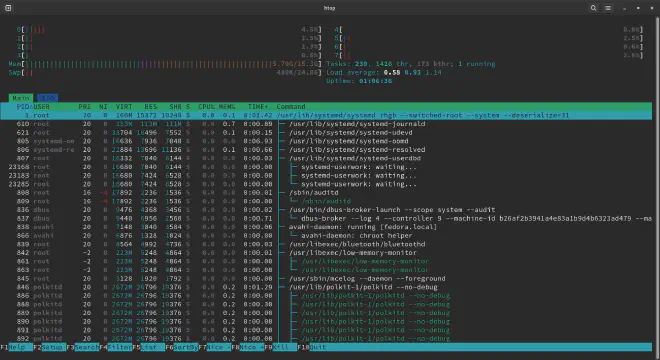Click F7 Nice - to raise priority
The image size is (660, 360).
pos(214,347)
